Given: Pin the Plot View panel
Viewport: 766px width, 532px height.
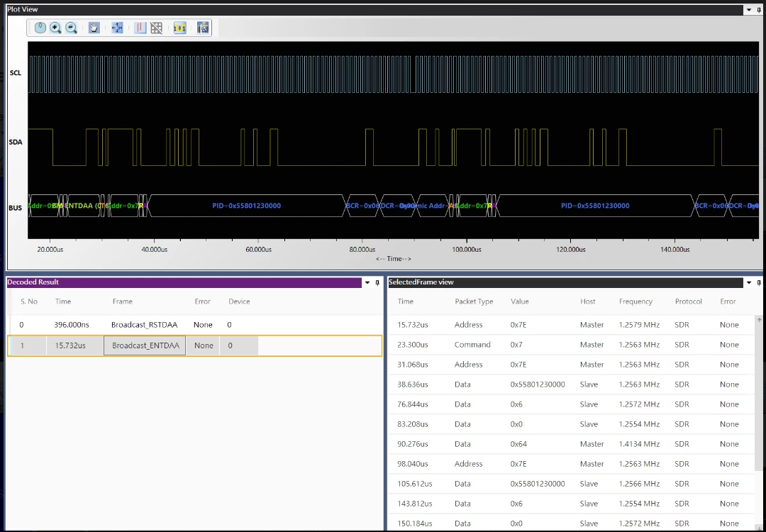Looking at the screenshot, I should pos(757,9).
